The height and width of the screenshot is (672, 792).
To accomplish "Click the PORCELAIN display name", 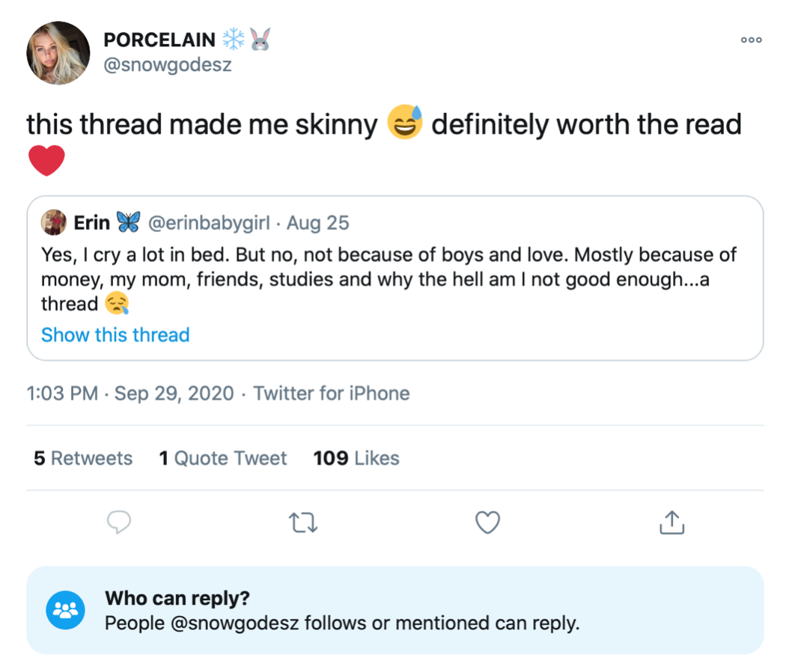I will tap(159, 40).
